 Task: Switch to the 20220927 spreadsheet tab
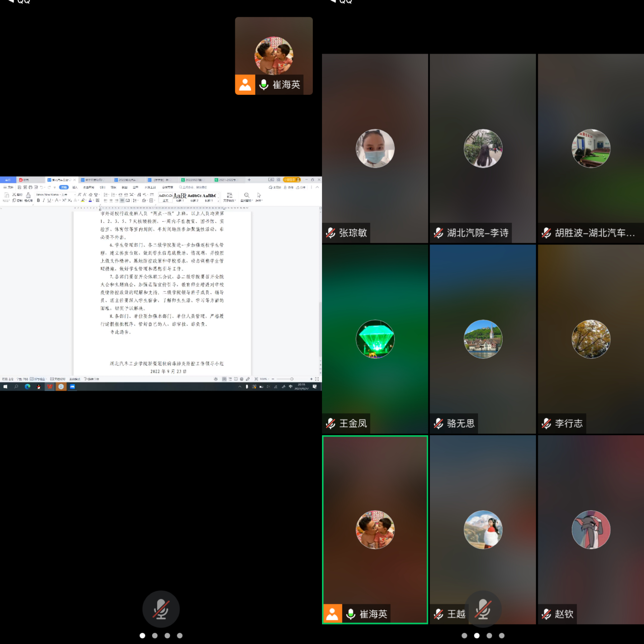(192, 180)
